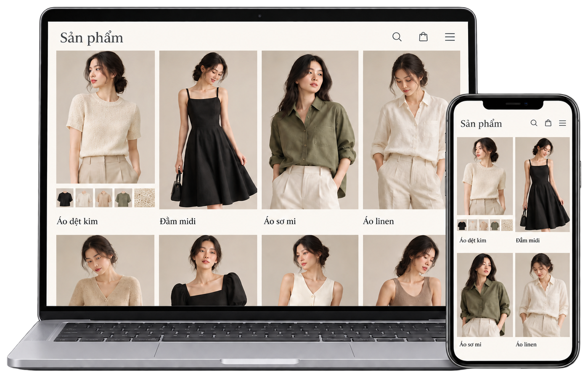
Task: Select the black tee thumbnail on the laptop
Action: point(65,198)
